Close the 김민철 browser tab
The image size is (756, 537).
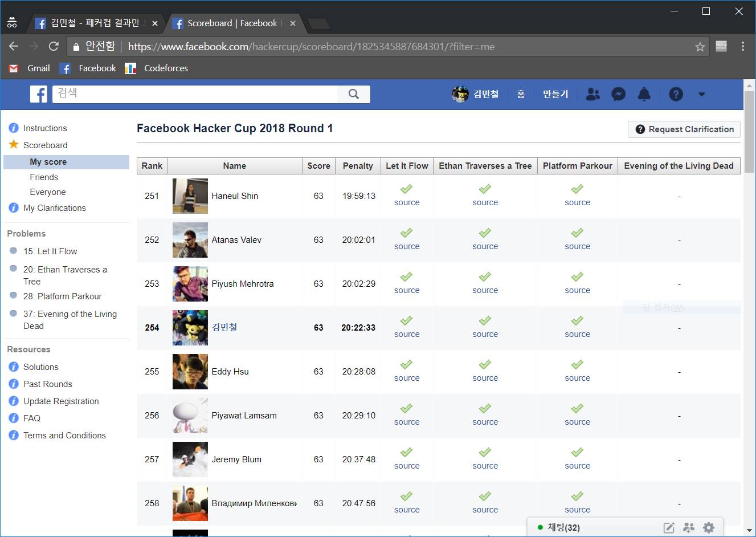(x=154, y=23)
